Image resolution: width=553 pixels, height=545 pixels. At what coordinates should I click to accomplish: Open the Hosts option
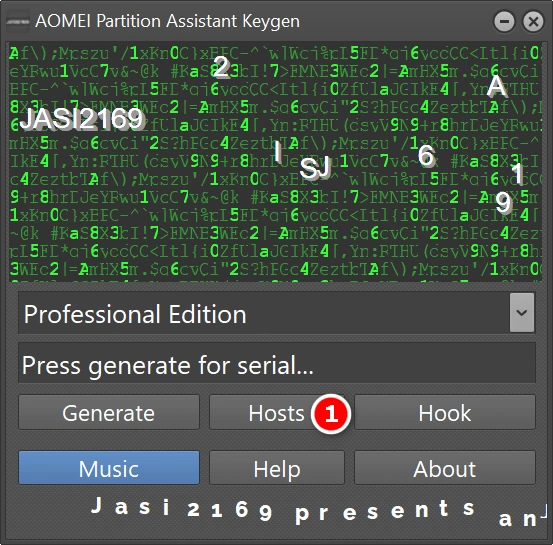[x=276, y=412]
